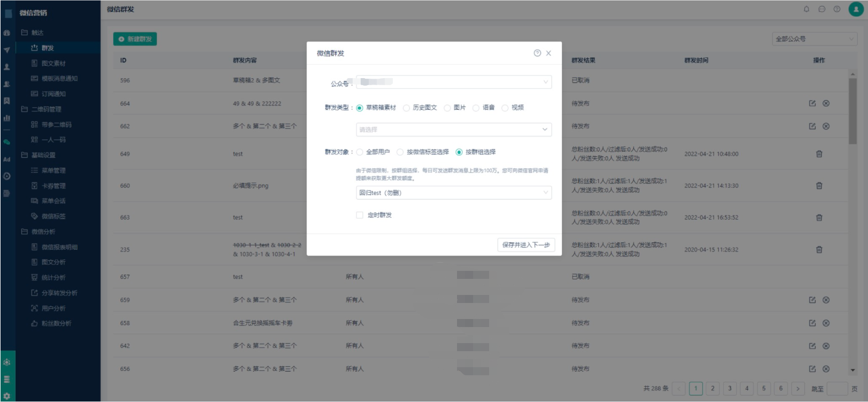Click the header help question icon
The width and height of the screenshot is (868, 402).
[837, 9]
